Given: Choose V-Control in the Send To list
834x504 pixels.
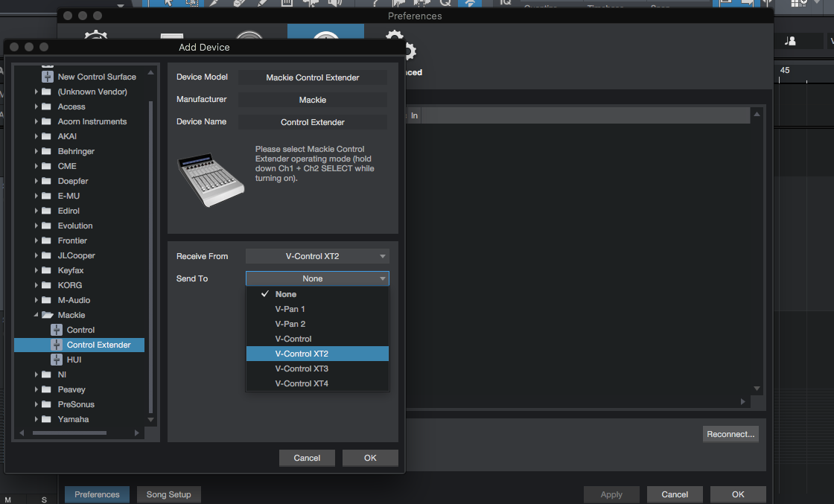Looking at the screenshot, I should (x=317, y=339).
